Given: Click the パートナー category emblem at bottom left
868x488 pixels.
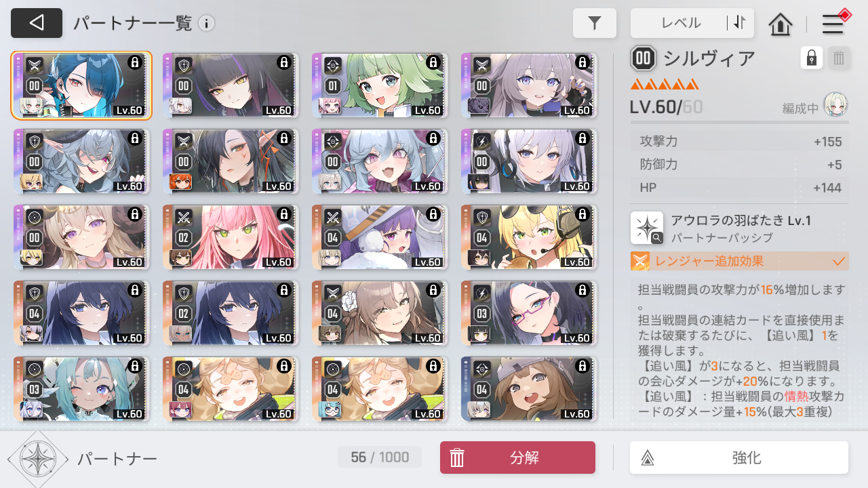Looking at the screenshot, I should pyautogui.click(x=38, y=459).
